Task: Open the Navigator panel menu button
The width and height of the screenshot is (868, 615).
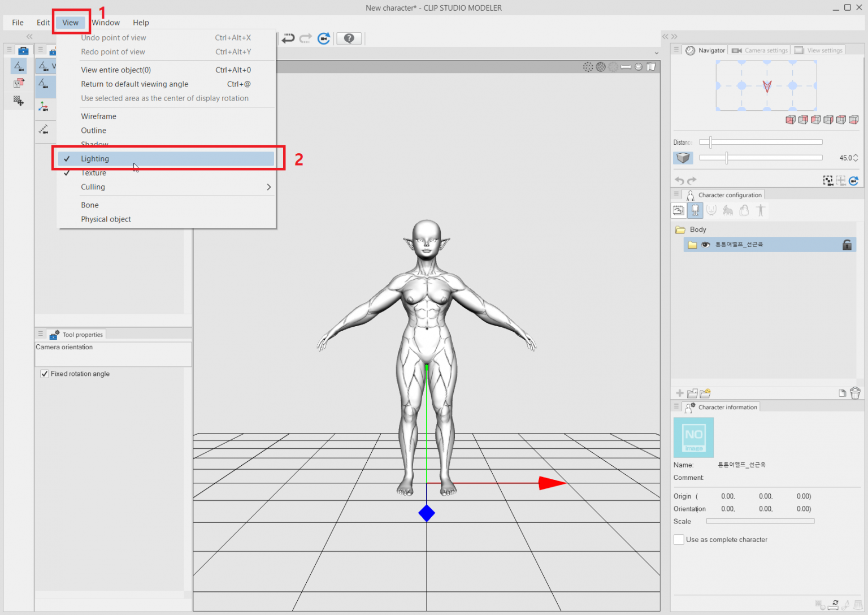Action: pos(676,50)
